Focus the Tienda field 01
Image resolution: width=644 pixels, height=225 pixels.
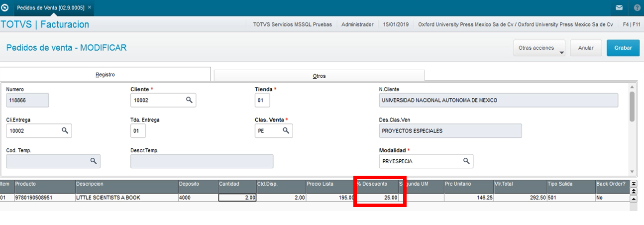(262, 100)
